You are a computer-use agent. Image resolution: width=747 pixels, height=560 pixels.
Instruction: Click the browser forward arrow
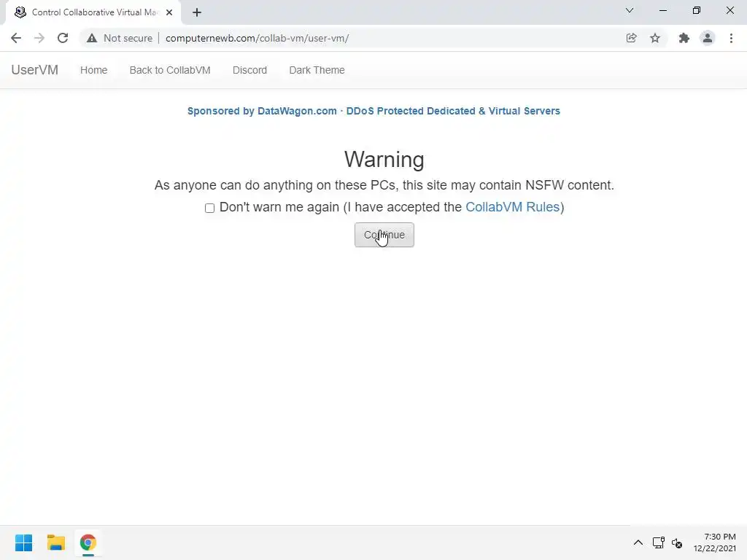pos(39,38)
